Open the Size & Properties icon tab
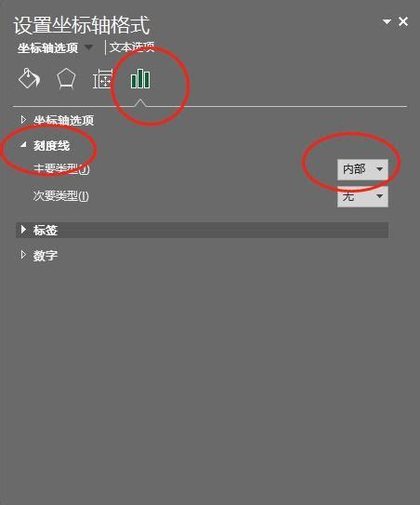 [102, 79]
